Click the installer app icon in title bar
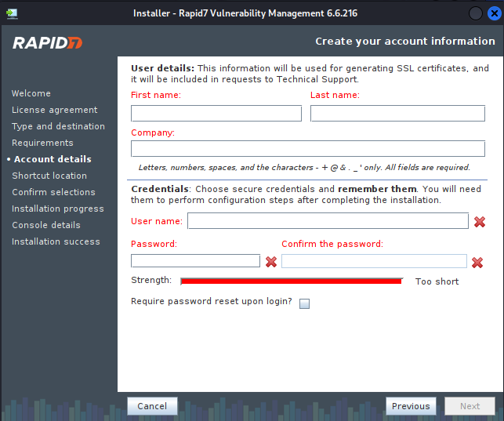The image size is (504, 421). 12,13
